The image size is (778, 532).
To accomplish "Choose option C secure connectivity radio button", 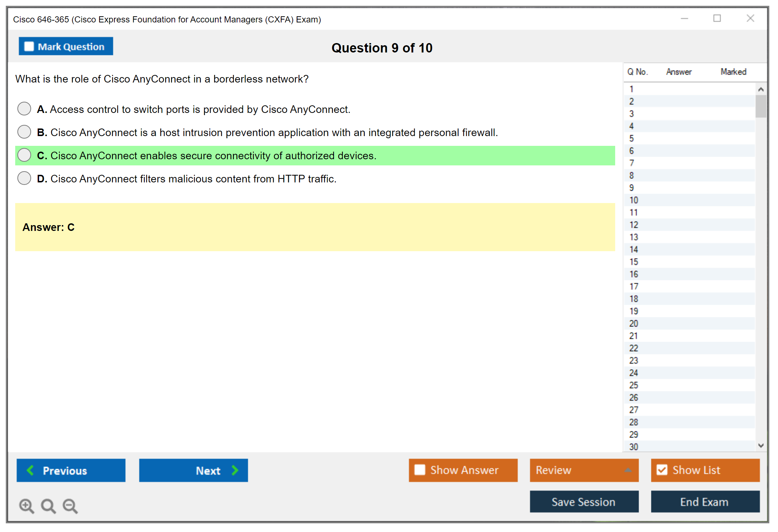I will click(24, 155).
